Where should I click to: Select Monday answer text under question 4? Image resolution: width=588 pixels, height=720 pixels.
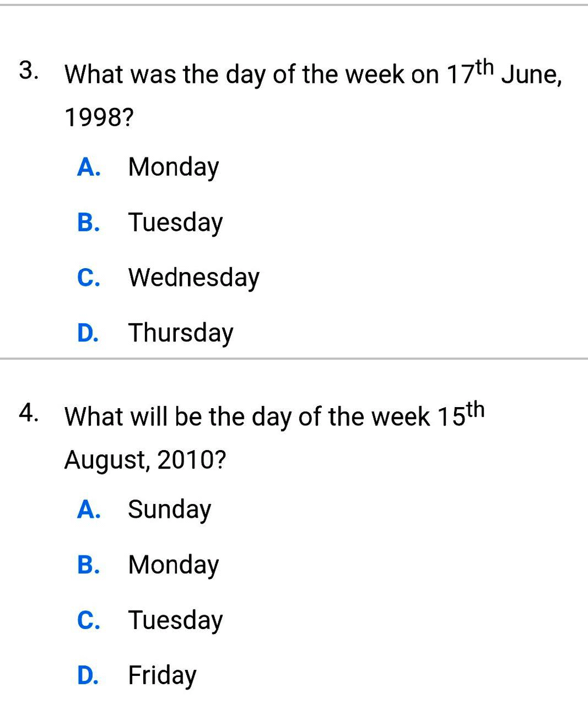[x=173, y=565]
